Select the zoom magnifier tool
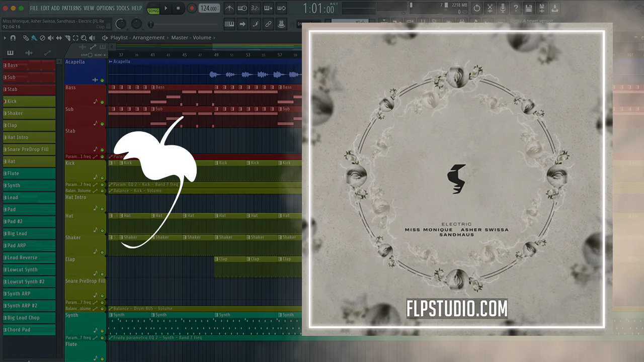 click(84, 38)
